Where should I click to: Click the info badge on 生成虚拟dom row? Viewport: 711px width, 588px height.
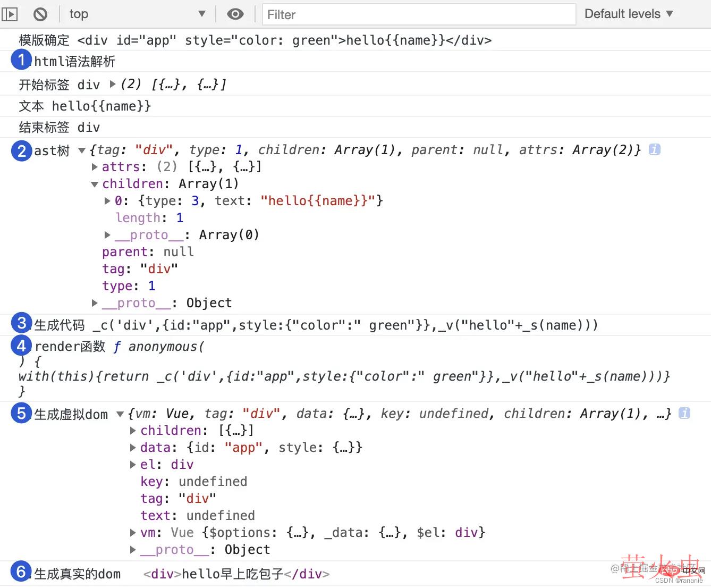[684, 413]
